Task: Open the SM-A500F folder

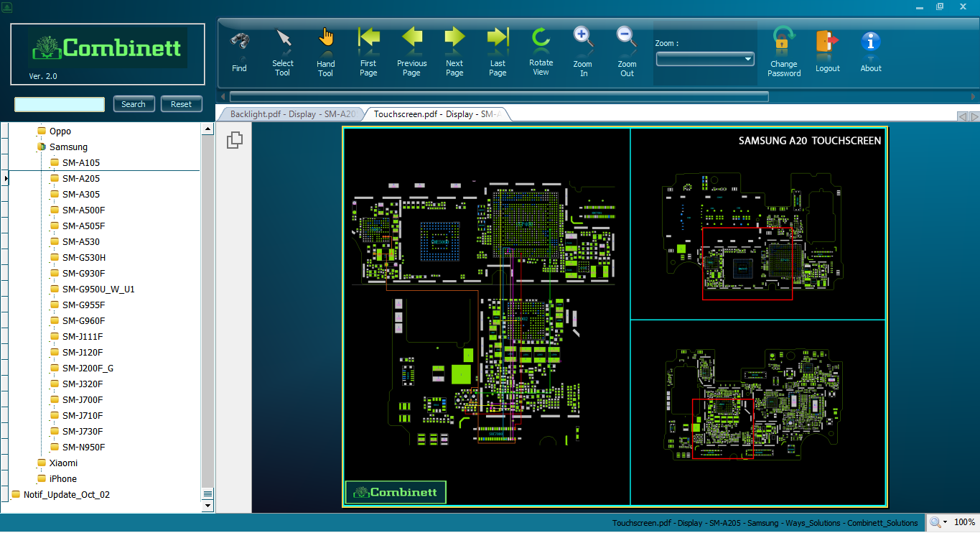Action: point(83,210)
